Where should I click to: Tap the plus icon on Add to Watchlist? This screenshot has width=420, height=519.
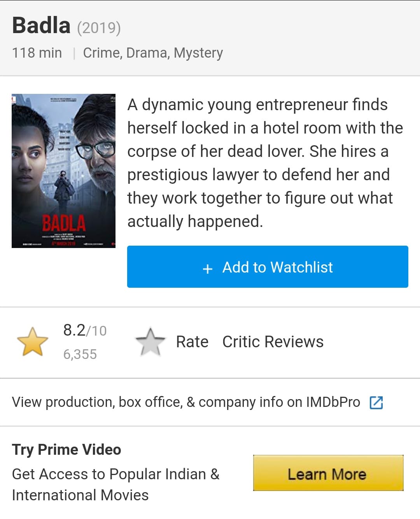coord(208,268)
